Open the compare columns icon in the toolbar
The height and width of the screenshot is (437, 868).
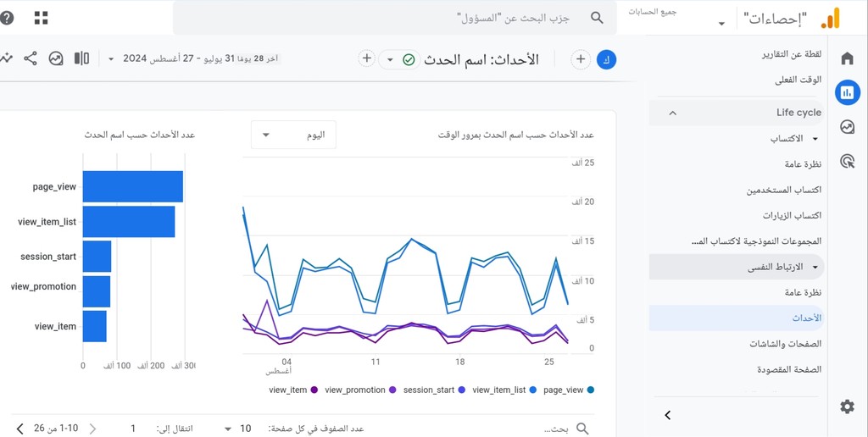coord(82,58)
